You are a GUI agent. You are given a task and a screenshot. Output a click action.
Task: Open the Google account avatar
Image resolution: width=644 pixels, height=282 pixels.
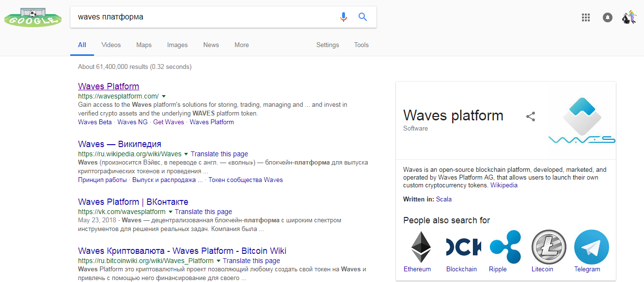pyautogui.click(x=629, y=17)
